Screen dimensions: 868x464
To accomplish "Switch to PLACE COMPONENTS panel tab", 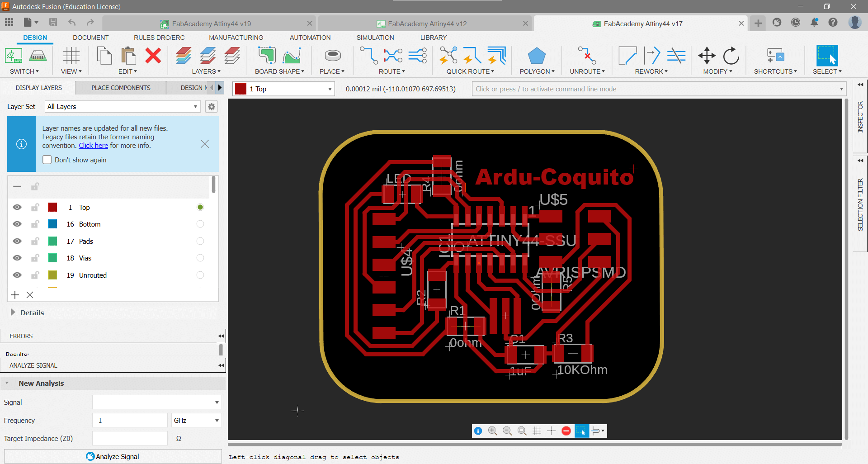I will (121, 88).
